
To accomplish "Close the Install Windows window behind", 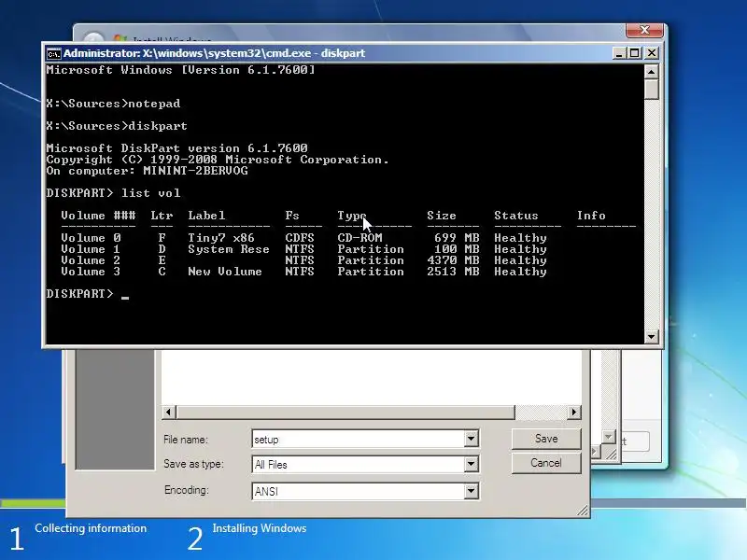I will point(644,30).
